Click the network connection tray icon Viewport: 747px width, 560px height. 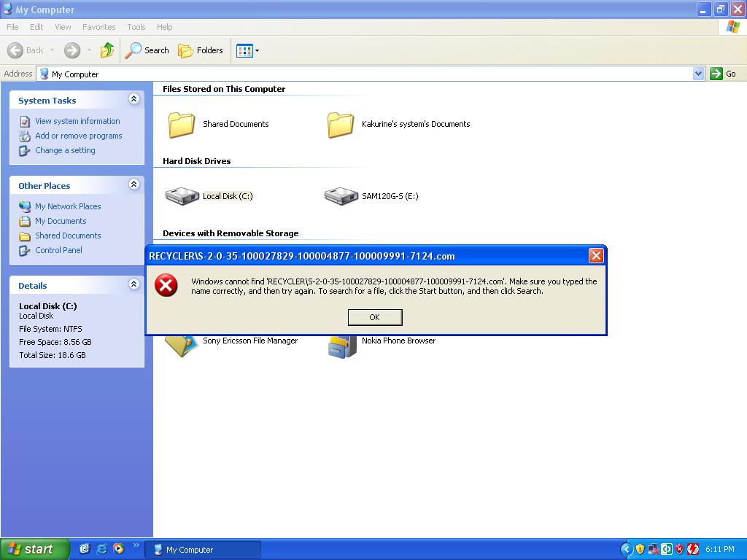(653, 550)
